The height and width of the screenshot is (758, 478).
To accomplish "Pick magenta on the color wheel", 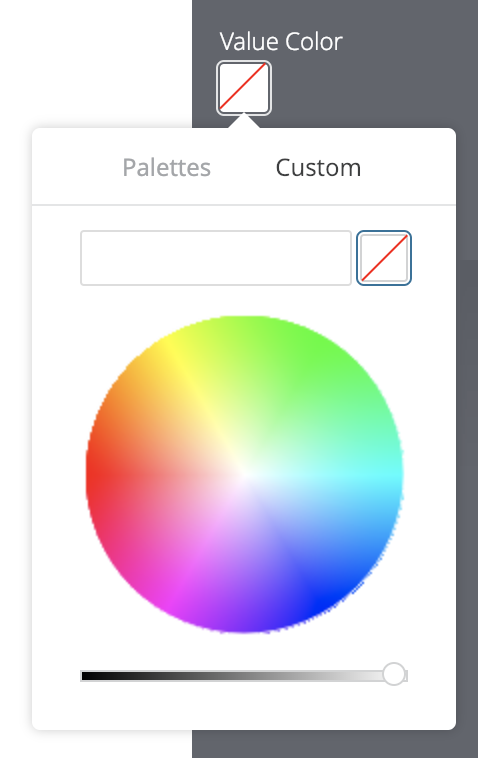I will click(169, 598).
